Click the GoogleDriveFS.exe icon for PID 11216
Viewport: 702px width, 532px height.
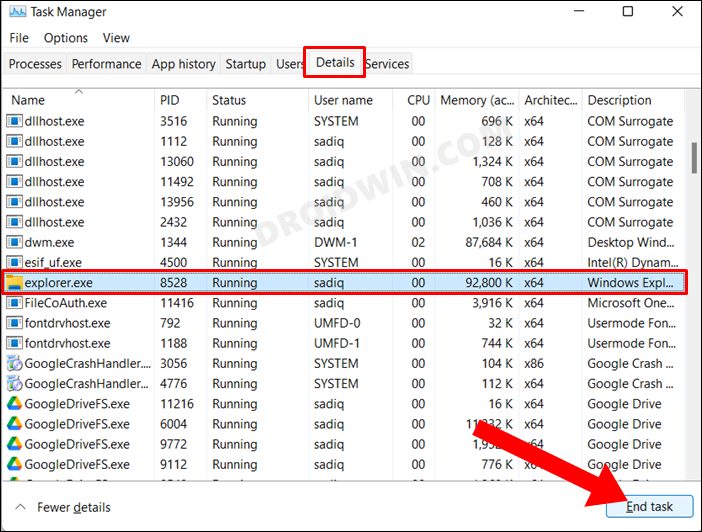coord(14,403)
